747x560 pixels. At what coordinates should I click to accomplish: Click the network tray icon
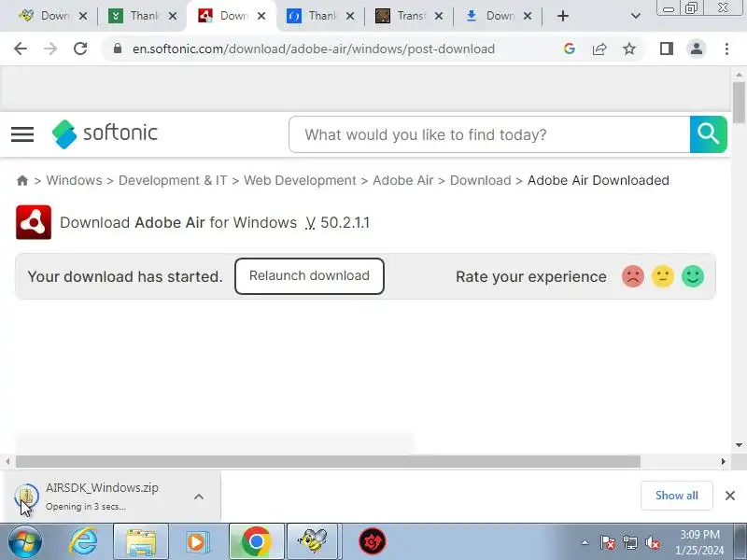click(629, 542)
